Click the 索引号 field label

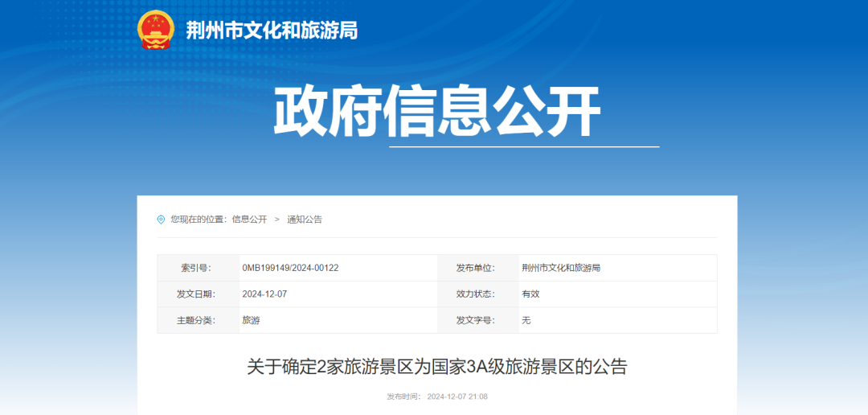coord(195,268)
